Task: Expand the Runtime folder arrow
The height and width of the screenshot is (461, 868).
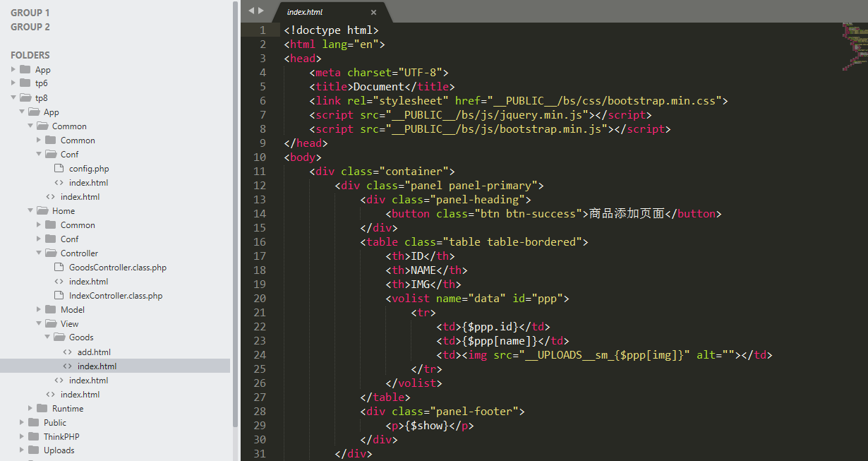Action: [30, 408]
